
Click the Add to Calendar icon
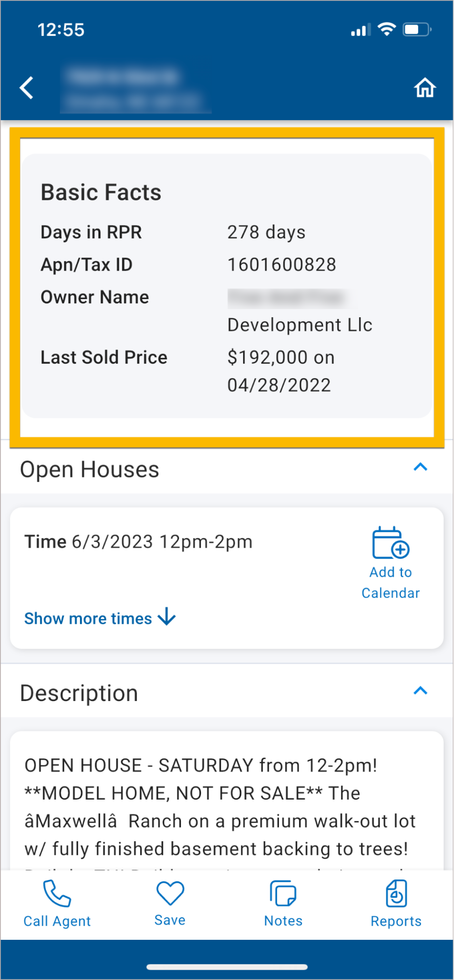pos(391,543)
